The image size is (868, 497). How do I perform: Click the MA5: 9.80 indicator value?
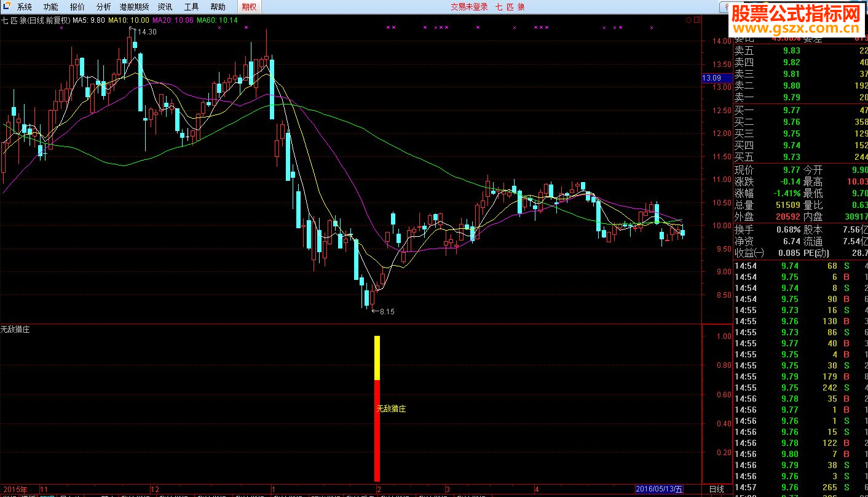point(89,20)
